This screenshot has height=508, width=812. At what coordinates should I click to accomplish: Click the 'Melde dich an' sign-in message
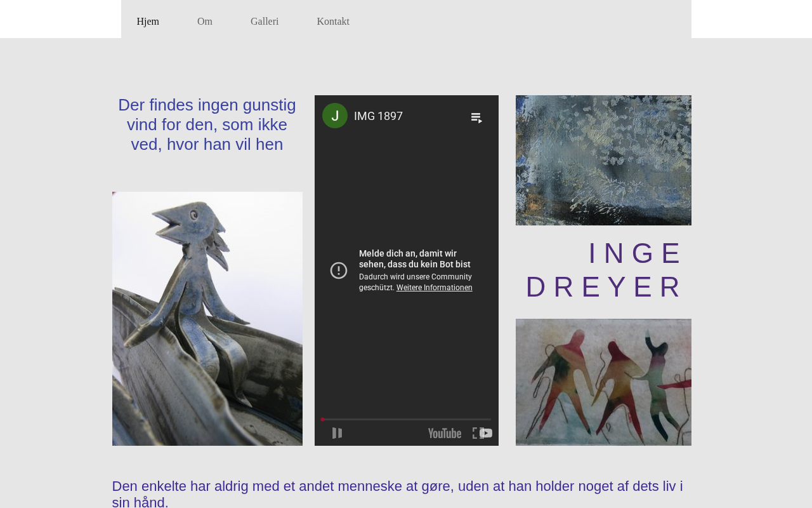click(414, 258)
